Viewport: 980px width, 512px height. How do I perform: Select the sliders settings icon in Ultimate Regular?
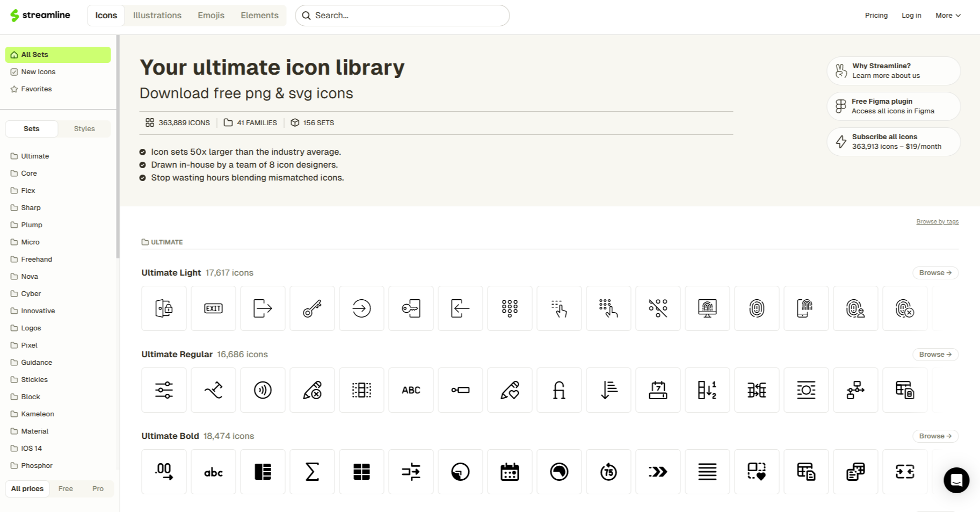[x=164, y=390]
